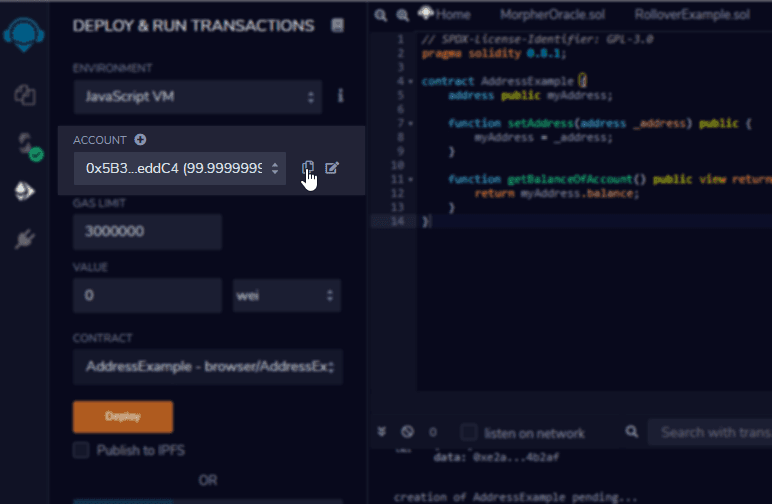
Task: Click the 'address public myAddress' line
Action: point(530,95)
